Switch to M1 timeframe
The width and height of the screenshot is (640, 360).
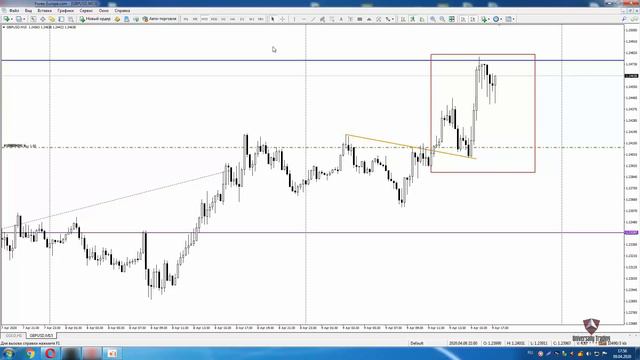[186, 19]
